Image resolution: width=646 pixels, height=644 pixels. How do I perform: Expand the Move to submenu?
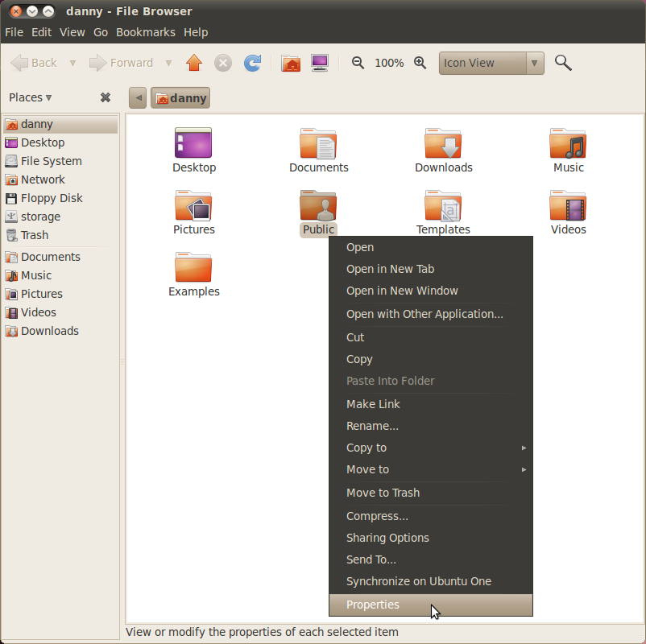[x=431, y=469]
